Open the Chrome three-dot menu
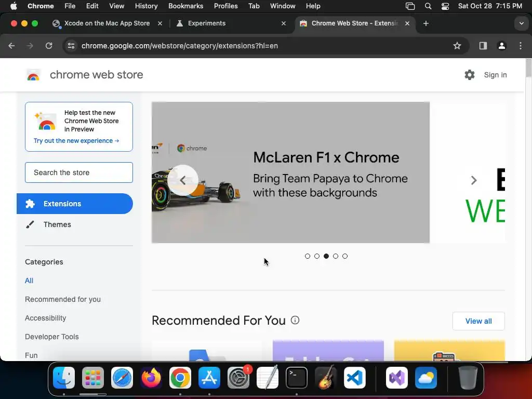 point(521,46)
